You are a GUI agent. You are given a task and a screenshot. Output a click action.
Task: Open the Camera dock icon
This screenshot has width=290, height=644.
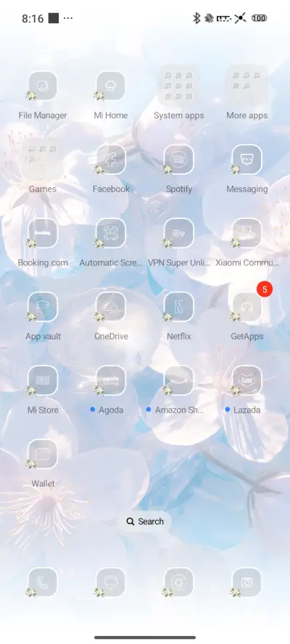click(x=247, y=582)
